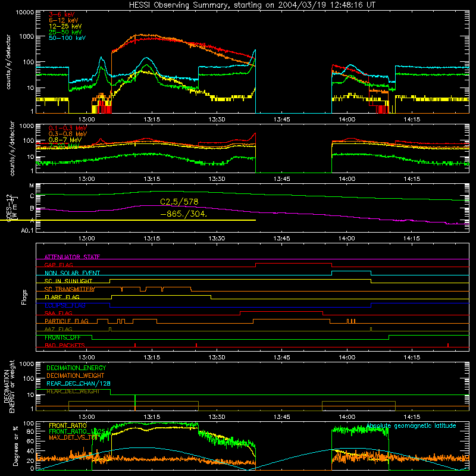Select the 'ATTENUATOR_STATE' flag label
This screenshot has width=476, height=476.
tap(72, 257)
